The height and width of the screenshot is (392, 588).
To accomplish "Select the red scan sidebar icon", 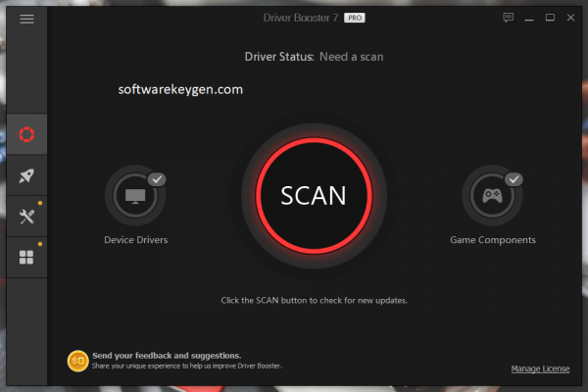I will (26, 134).
